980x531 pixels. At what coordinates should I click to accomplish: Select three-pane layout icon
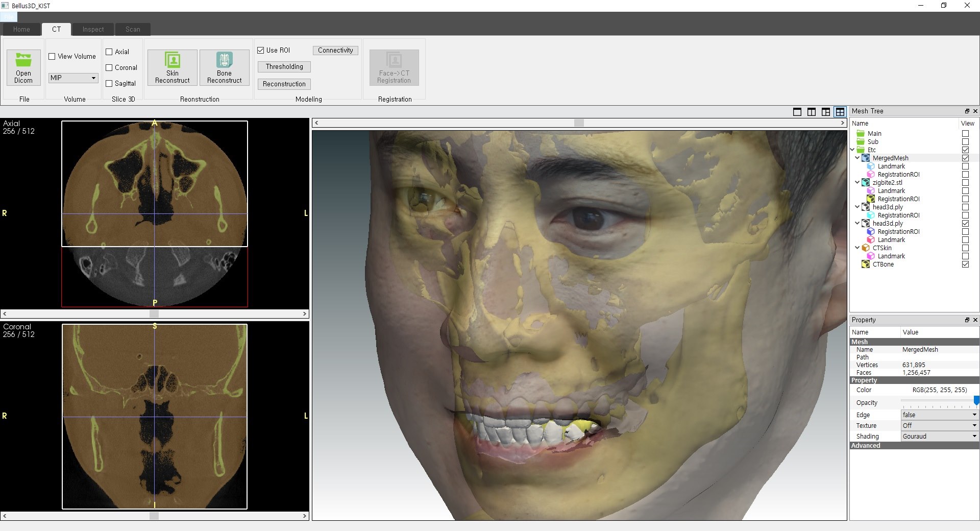click(x=826, y=112)
